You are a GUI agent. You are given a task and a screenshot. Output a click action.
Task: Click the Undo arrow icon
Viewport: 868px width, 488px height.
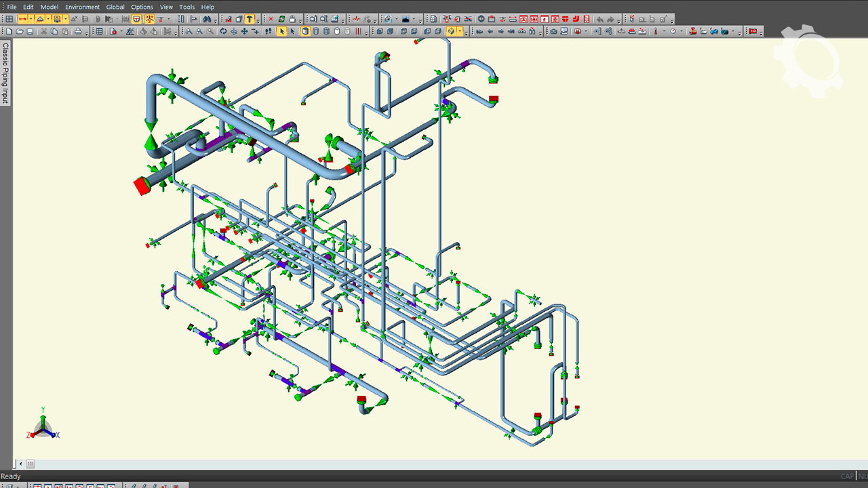click(599, 19)
